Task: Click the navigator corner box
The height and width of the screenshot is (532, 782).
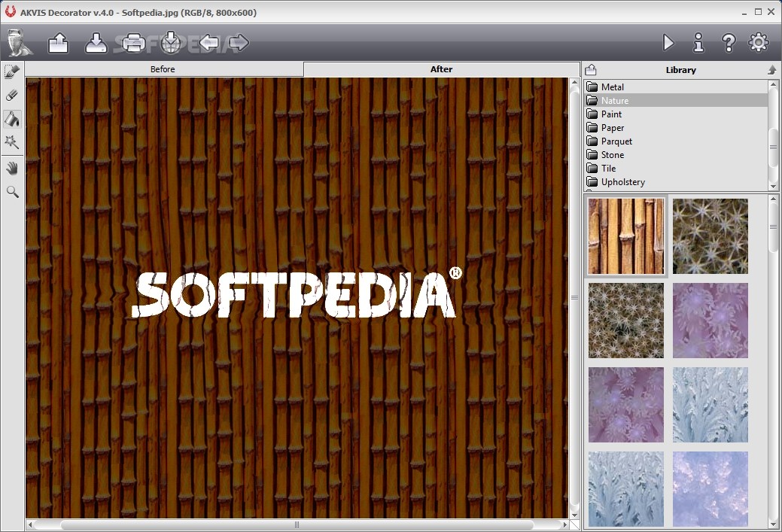Action: [574, 524]
